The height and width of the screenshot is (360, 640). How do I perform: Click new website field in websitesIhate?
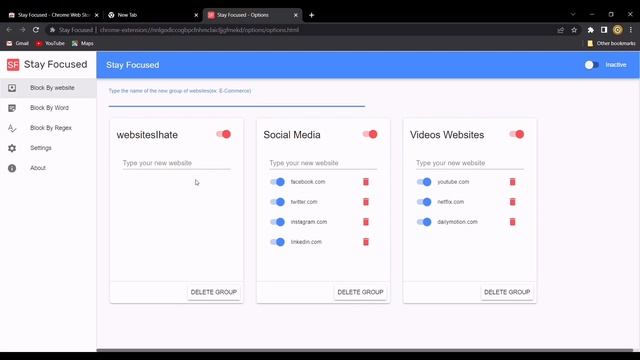coord(176,163)
